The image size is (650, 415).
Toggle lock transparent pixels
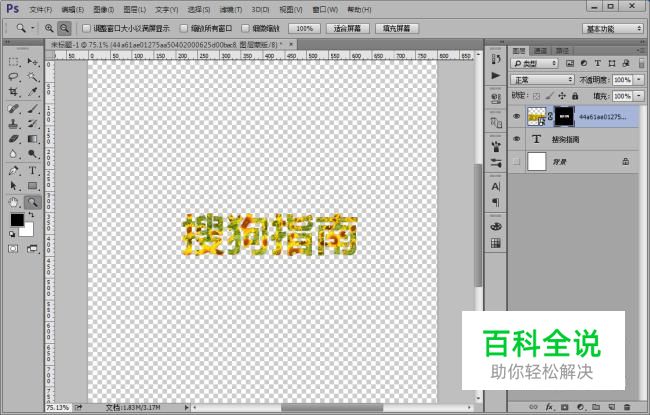click(537, 96)
